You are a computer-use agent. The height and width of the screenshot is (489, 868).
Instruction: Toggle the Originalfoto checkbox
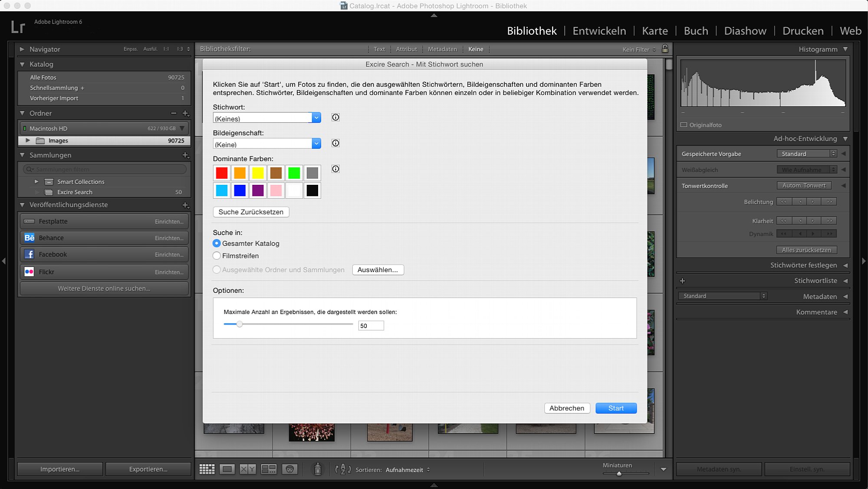[684, 125]
